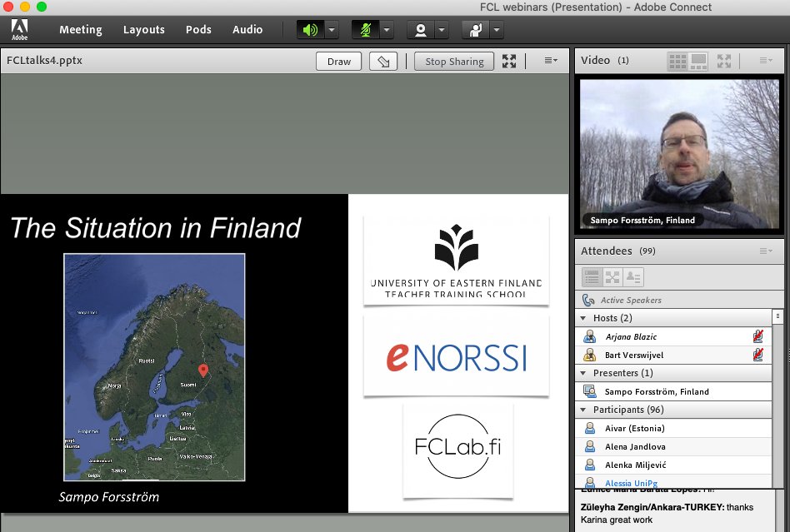
Task: Open the microphone options dropdown arrow
Action: (387, 30)
